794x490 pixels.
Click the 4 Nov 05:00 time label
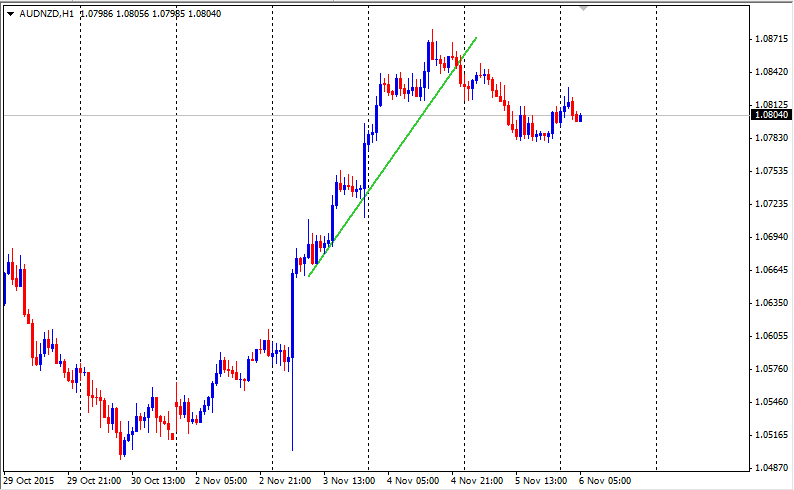(413, 480)
